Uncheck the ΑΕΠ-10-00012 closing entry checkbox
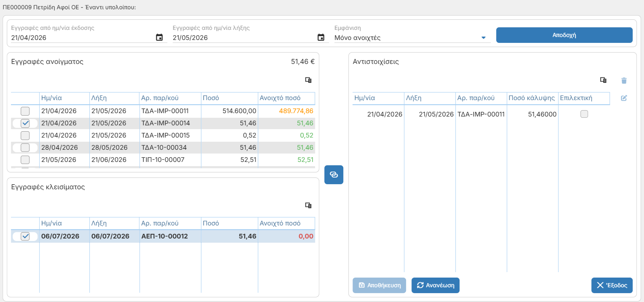The width and height of the screenshot is (644, 302). point(25,236)
